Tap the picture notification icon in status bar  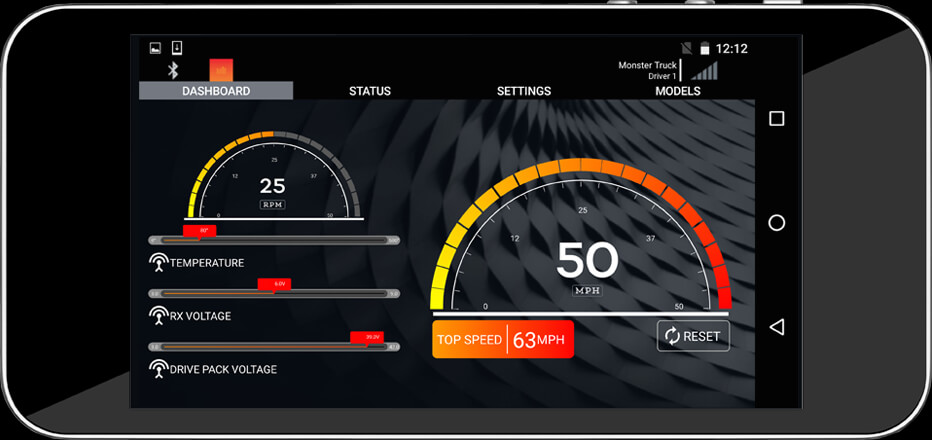coord(155,47)
